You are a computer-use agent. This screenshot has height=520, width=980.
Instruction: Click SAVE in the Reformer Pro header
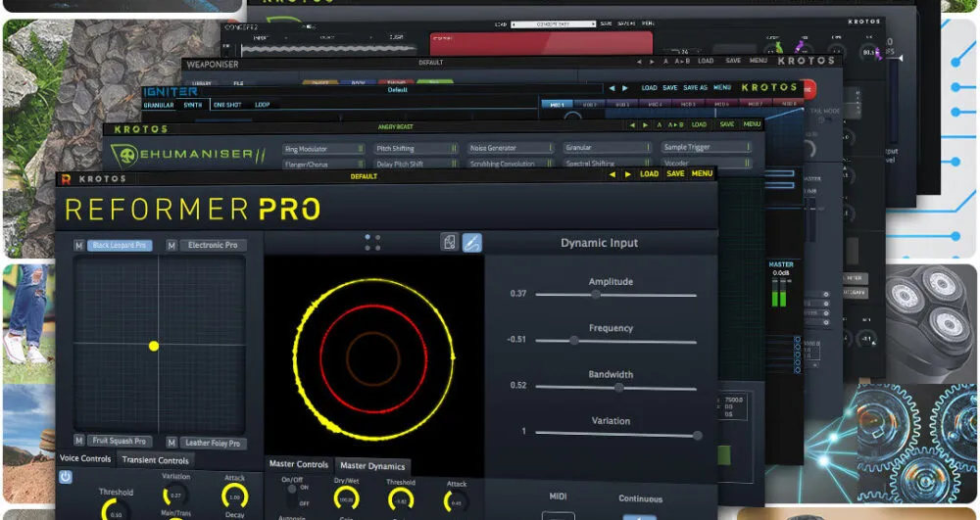pos(675,174)
